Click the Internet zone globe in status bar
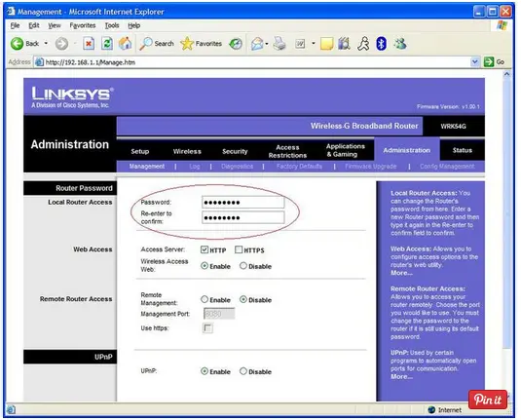This screenshot has width=521, height=420. pos(431,409)
